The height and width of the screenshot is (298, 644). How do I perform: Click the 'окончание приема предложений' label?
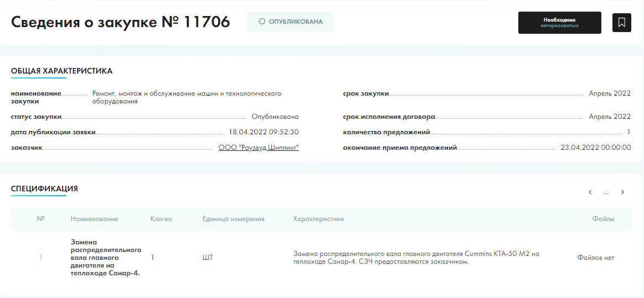[400, 148]
